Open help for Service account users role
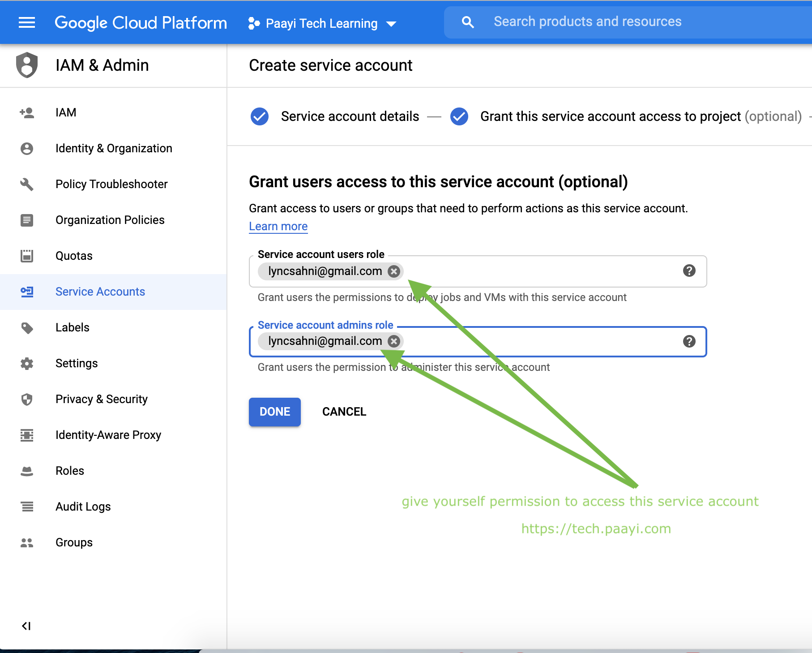The width and height of the screenshot is (812, 653). pos(689,271)
